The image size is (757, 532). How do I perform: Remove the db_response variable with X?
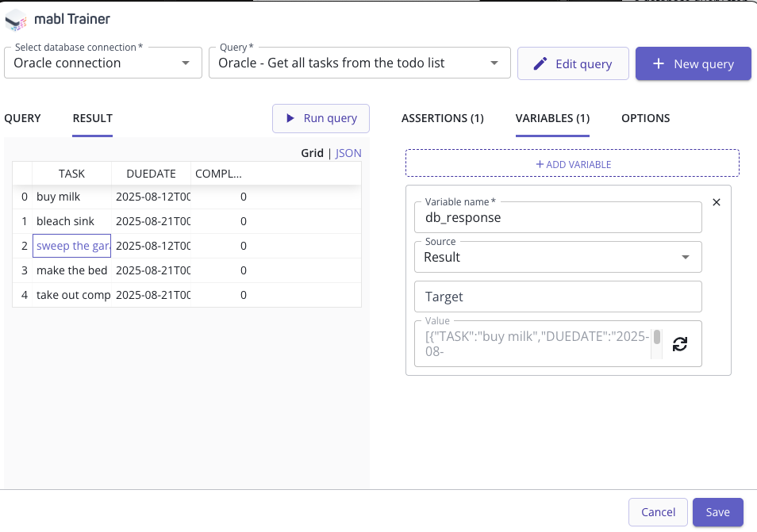pos(717,203)
